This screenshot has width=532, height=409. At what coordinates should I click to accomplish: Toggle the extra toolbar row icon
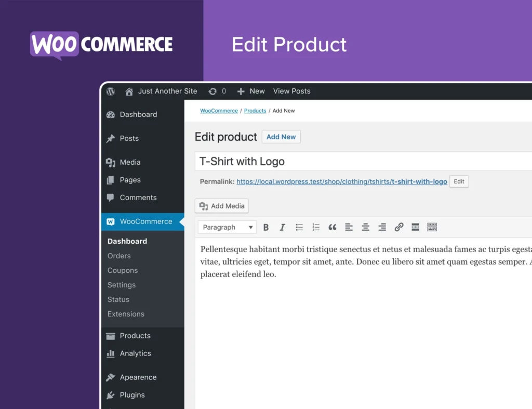click(432, 227)
